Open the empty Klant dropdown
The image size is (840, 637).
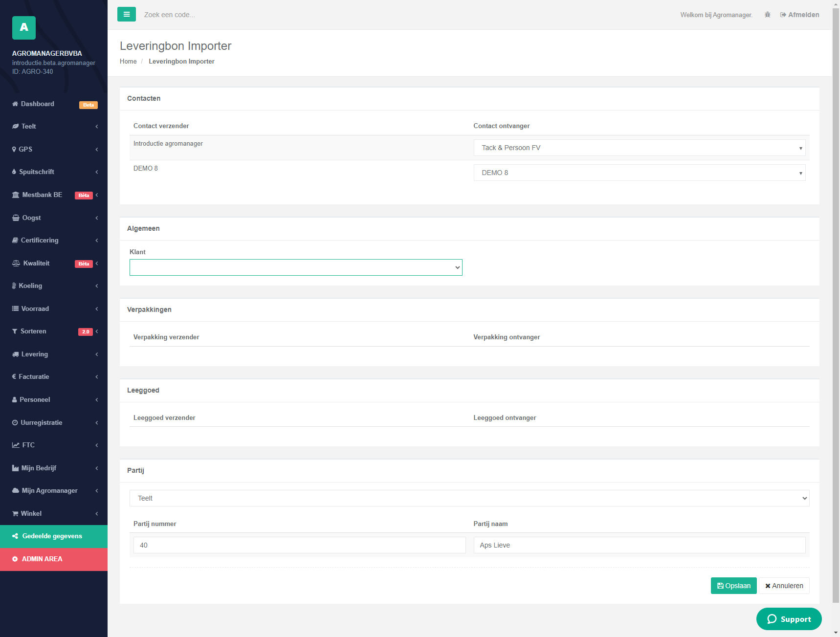pyautogui.click(x=295, y=267)
